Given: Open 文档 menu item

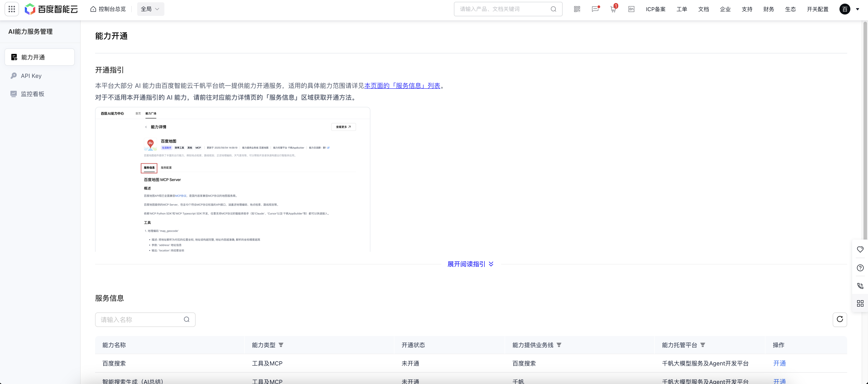Looking at the screenshot, I should tap(703, 9).
